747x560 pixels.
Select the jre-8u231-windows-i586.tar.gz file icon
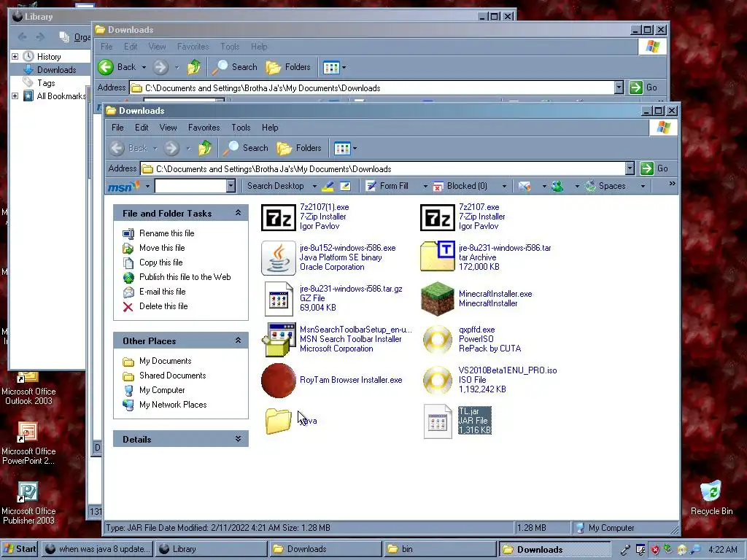tap(279, 299)
